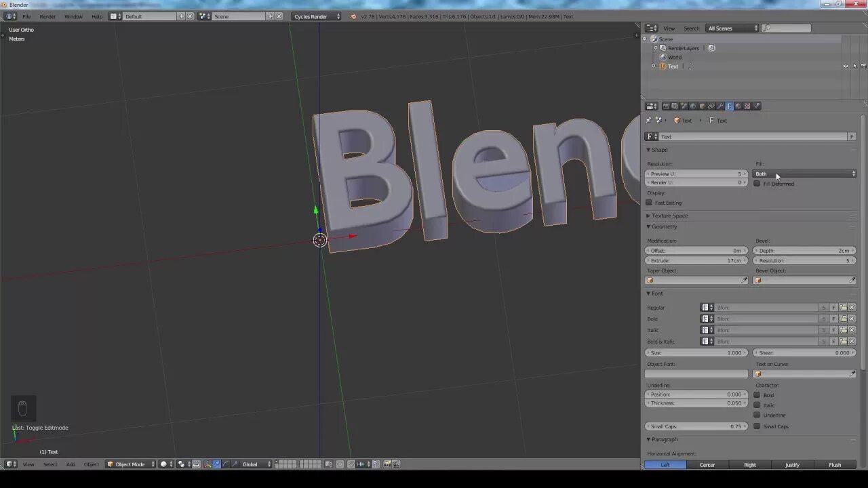This screenshot has height=488, width=868.
Task: Enable the Fill Deformed checkbox
Action: tap(757, 184)
